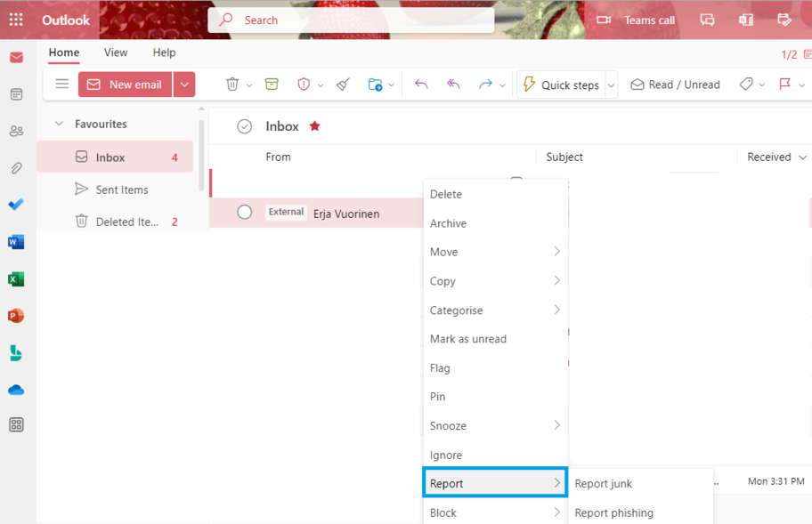
Task: Open the app launcher grid
Action: pyautogui.click(x=16, y=20)
